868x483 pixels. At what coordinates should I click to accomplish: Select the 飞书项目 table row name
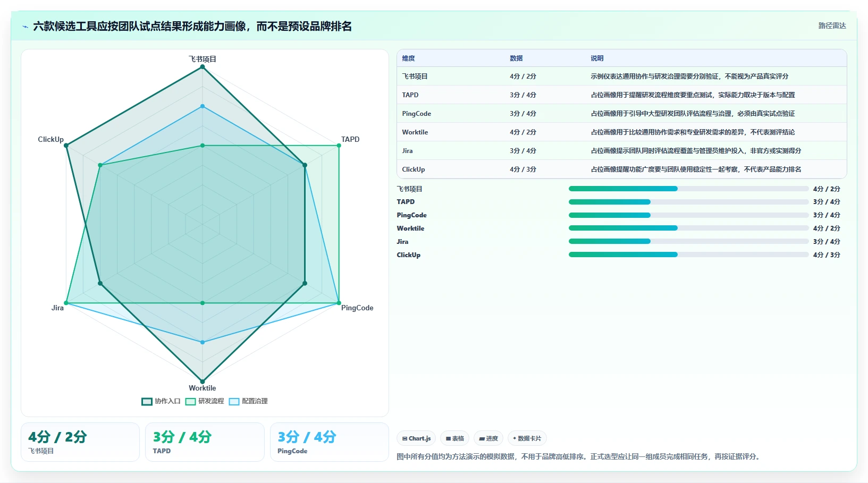[415, 77]
